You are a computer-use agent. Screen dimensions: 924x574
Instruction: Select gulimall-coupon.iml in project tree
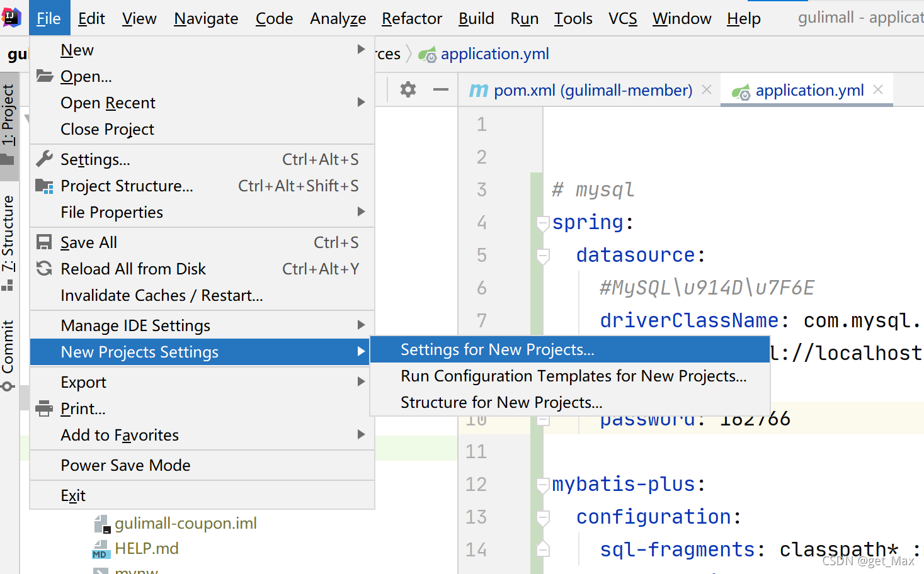[185, 523]
